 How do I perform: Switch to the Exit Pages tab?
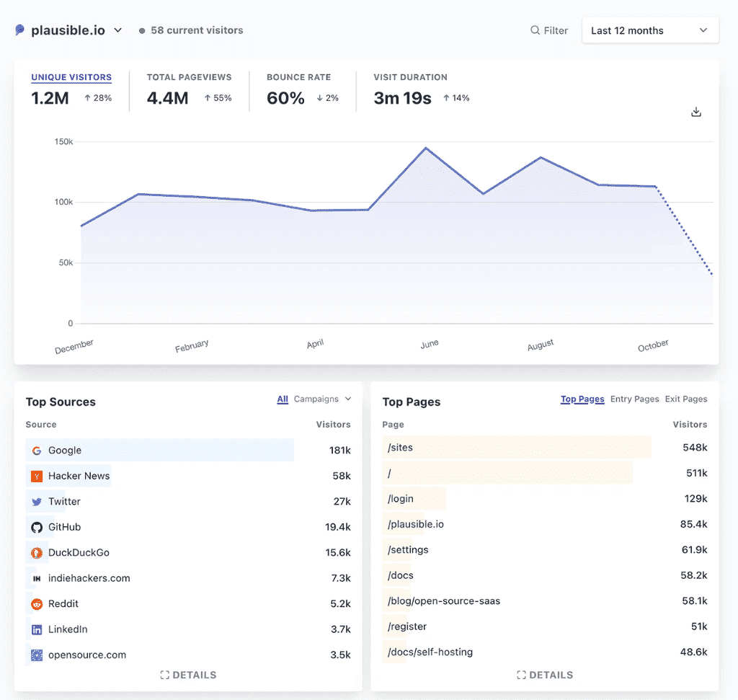click(686, 399)
